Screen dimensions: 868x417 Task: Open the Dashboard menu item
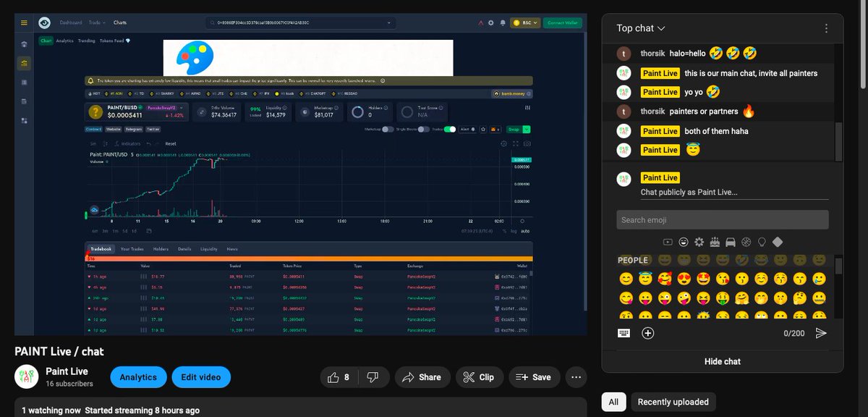(70, 22)
